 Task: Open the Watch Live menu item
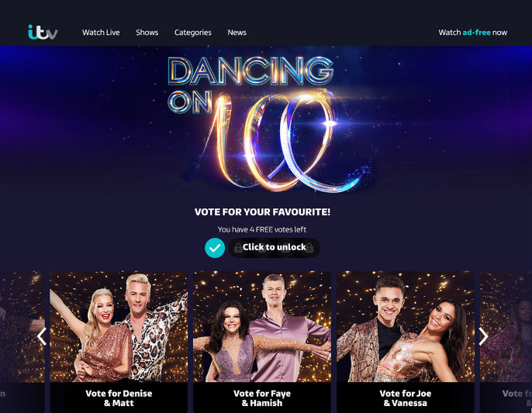click(x=101, y=33)
